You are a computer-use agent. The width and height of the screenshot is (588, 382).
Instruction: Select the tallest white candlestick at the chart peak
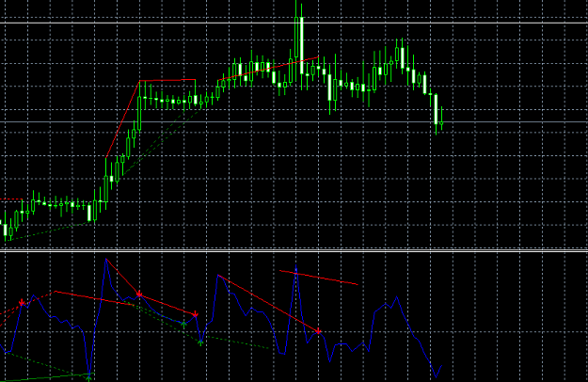[301, 45]
